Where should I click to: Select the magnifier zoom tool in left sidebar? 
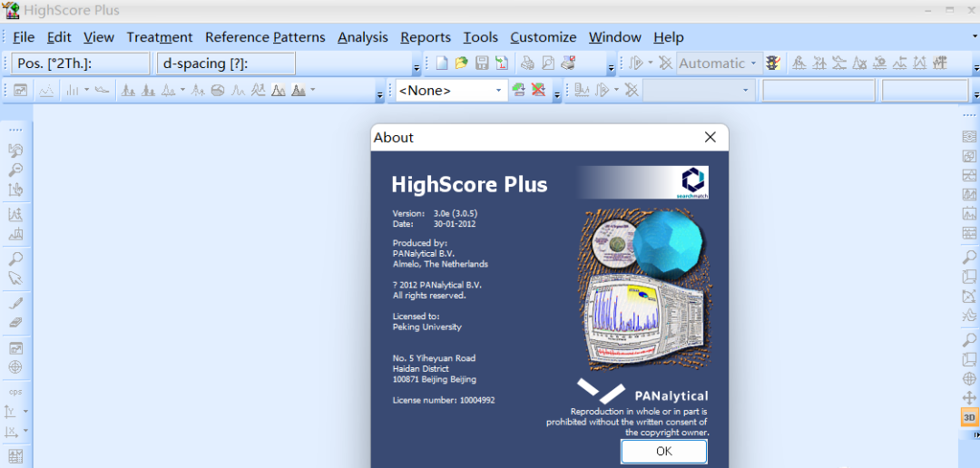coord(15,258)
